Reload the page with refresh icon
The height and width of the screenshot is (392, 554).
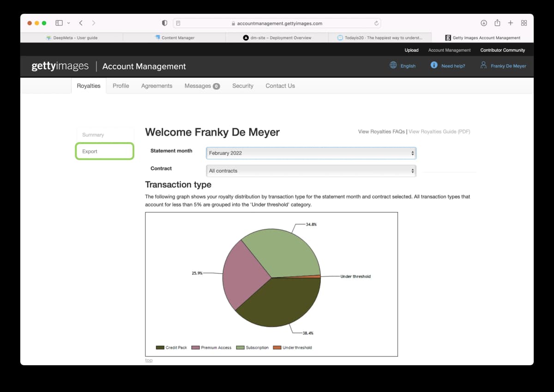click(377, 23)
